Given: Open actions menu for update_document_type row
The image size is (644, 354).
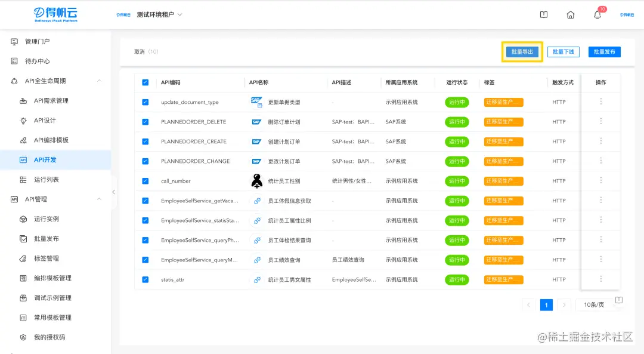Looking at the screenshot, I should [601, 101].
